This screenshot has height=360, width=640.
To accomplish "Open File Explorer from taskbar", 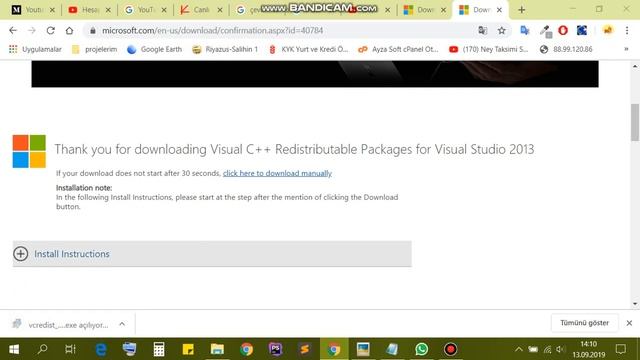I will (x=217, y=349).
